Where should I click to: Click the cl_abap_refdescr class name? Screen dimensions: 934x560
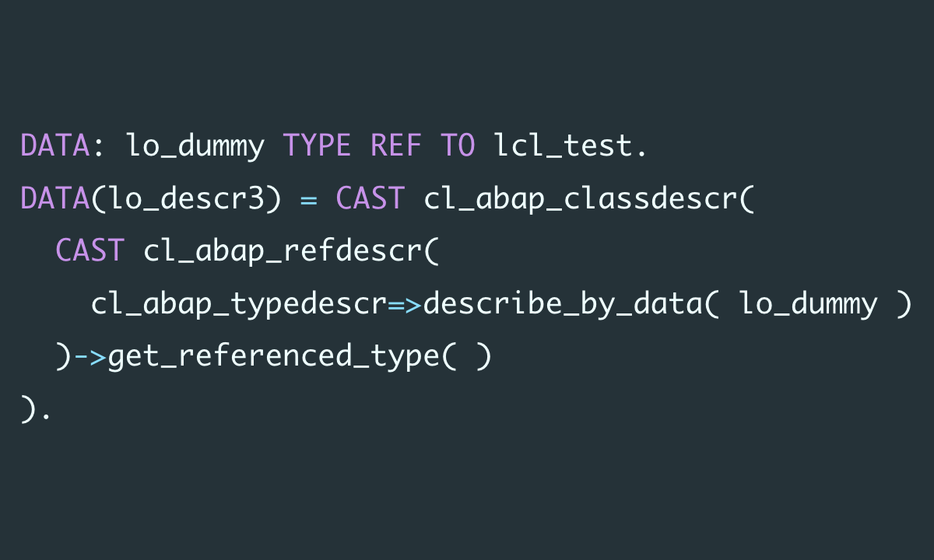282,251
